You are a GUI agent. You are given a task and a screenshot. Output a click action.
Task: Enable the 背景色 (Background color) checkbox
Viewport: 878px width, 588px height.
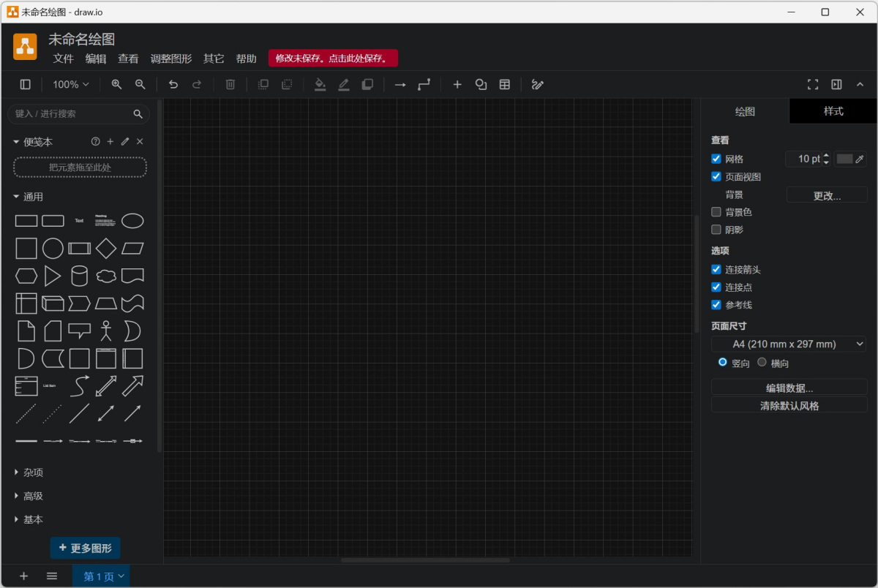716,211
